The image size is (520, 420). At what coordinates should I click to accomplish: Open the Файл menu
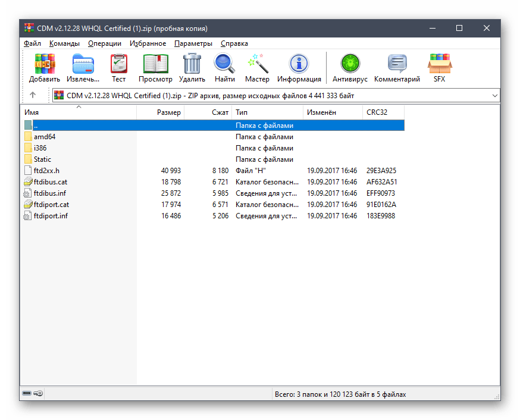(32, 43)
